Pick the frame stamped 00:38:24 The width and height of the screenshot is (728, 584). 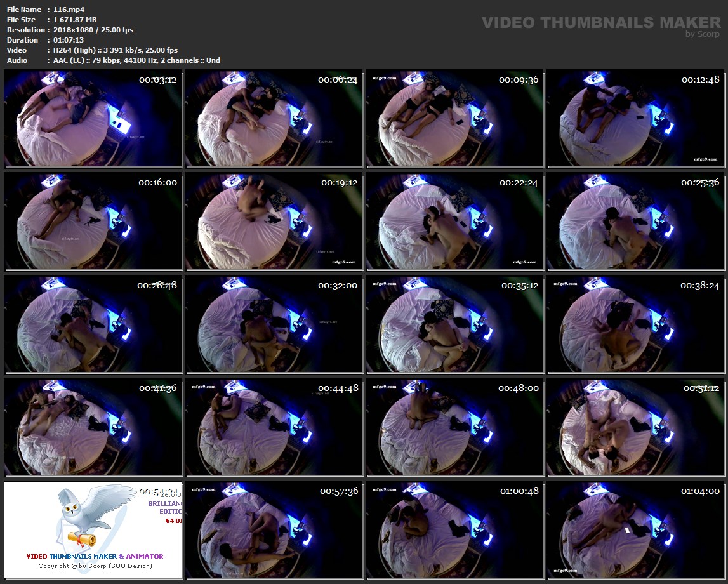point(636,324)
